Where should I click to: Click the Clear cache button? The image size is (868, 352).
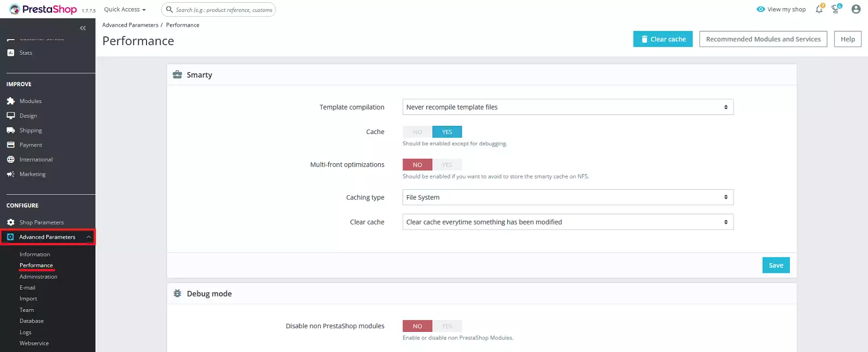tap(662, 39)
